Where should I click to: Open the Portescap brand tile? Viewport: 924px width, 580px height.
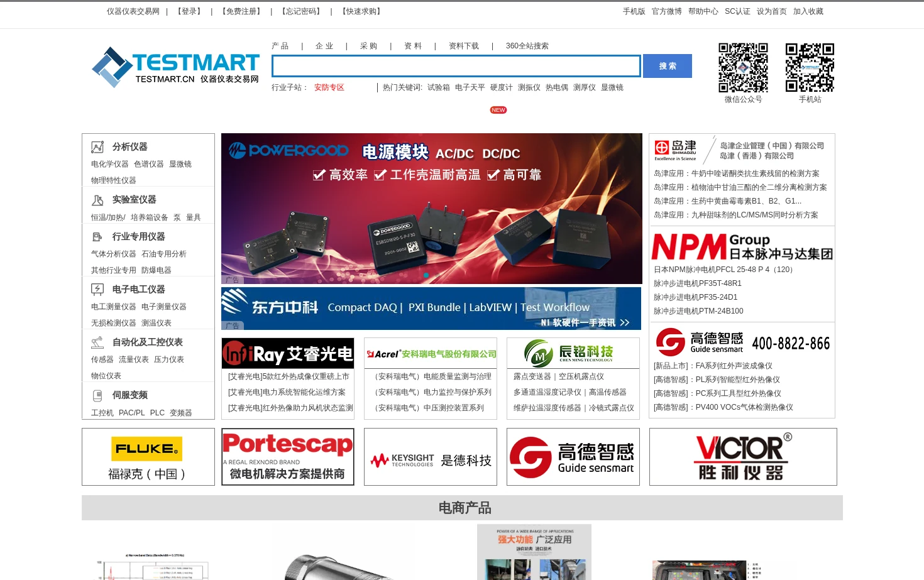pyautogui.click(x=288, y=457)
